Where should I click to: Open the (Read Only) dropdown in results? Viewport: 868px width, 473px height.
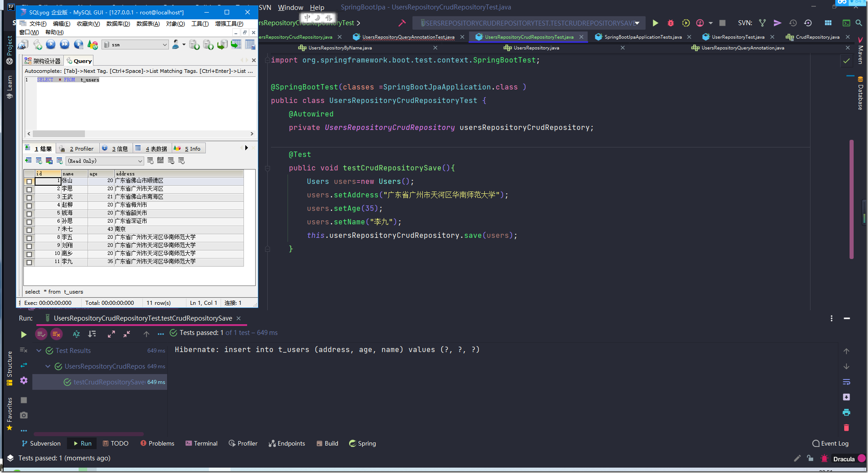coord(105,161)
